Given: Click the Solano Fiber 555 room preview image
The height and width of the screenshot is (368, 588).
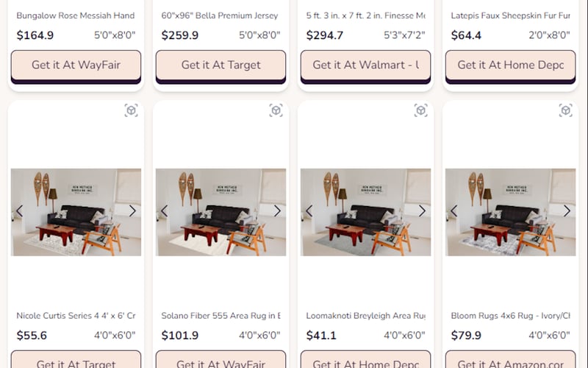Looking at the screenshot, I should pyautogui.click(x=220, y=213).
